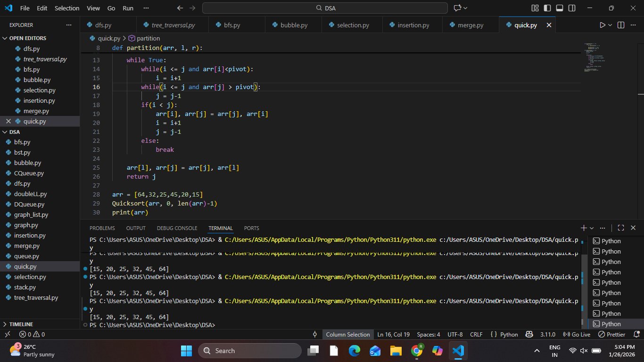The height and width of the screenshot is (362, 644).
Task: Open Google Chrome from the taskbar
Action: (x=416, y=351)
